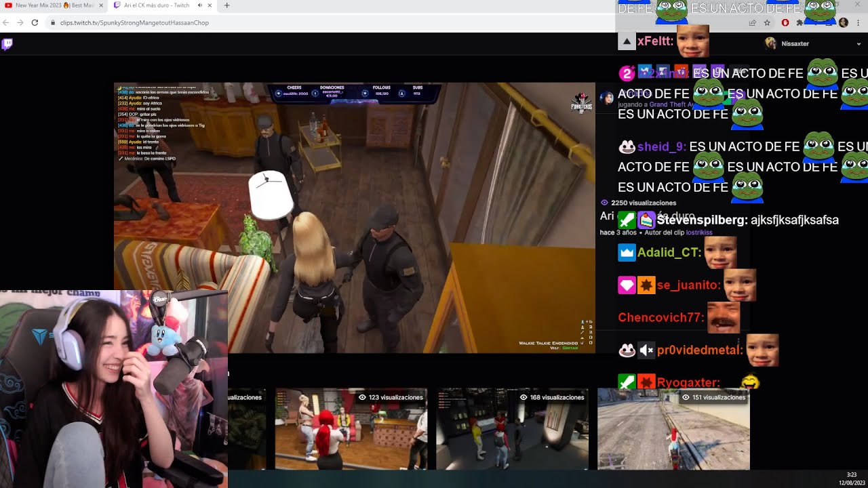Open the Nissaxter user avatar

(x=770, y=43)
